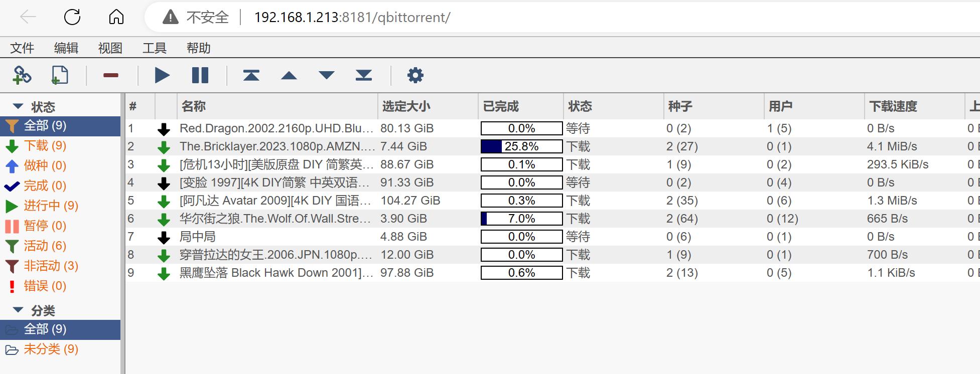This screenshot has width=980, height=374.
Task: Open the 视图 menu
Action: 110,48
